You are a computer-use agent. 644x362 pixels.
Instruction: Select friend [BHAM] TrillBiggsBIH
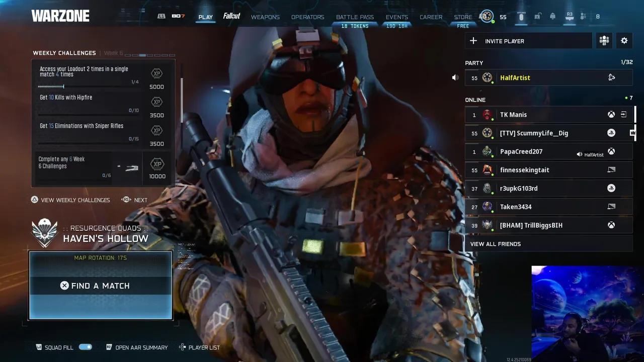(548, 225)
